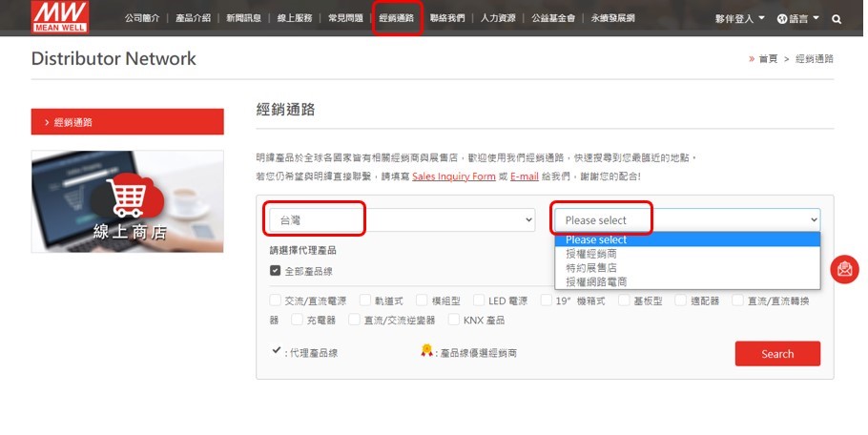Toggle the 全部產品線 checkbox
Image resolution: width=868 pixels, height=435 pixels.
point(276,271)
